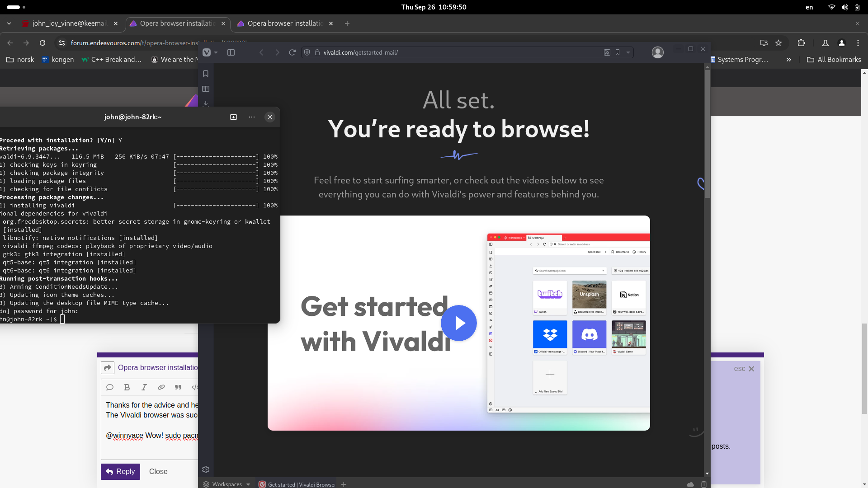Viewport: 868px width, 488px height.
Task: Open Chrome Labs flask icon
Action: click(826, 43)
